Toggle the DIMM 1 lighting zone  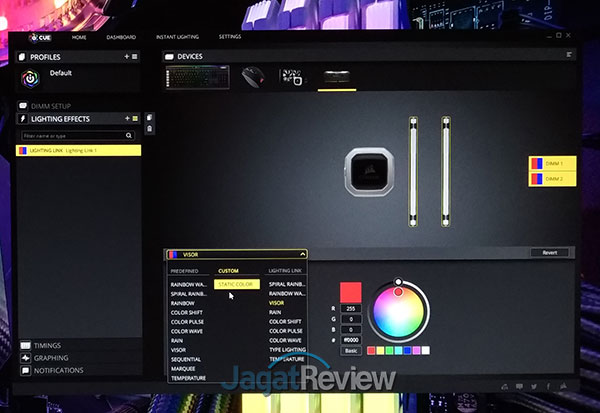pyautogui.click(x=550, y=163)
